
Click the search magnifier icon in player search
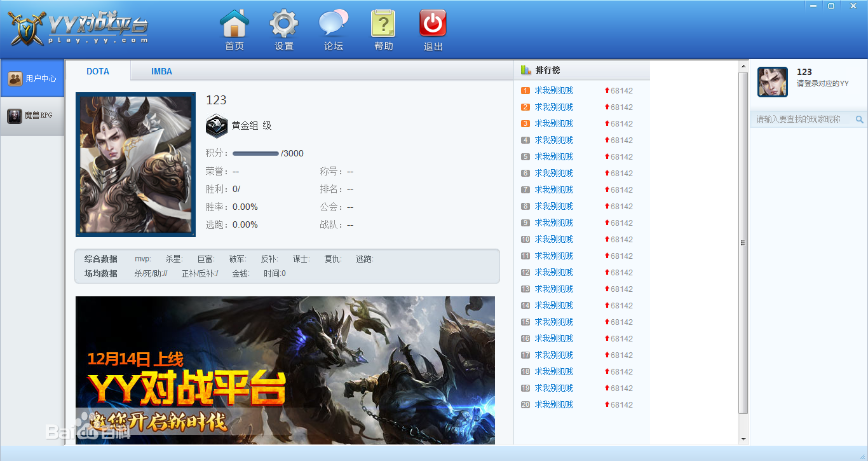tap(859, 120)
